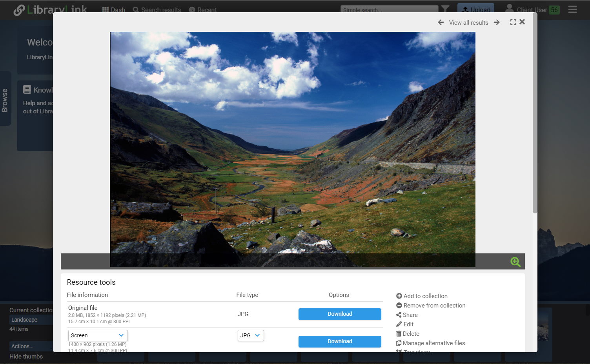Click the LibraryLink logo
The height and width of the screenshot is (364, 590).
[50, 10]
